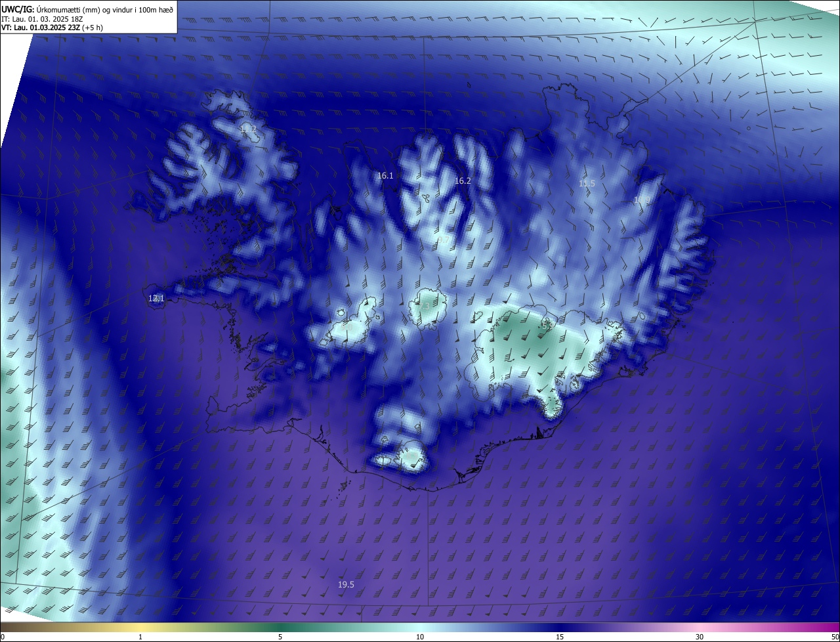
Task: Click the '0' tick on the color scale
Action: tap(3, 637)
